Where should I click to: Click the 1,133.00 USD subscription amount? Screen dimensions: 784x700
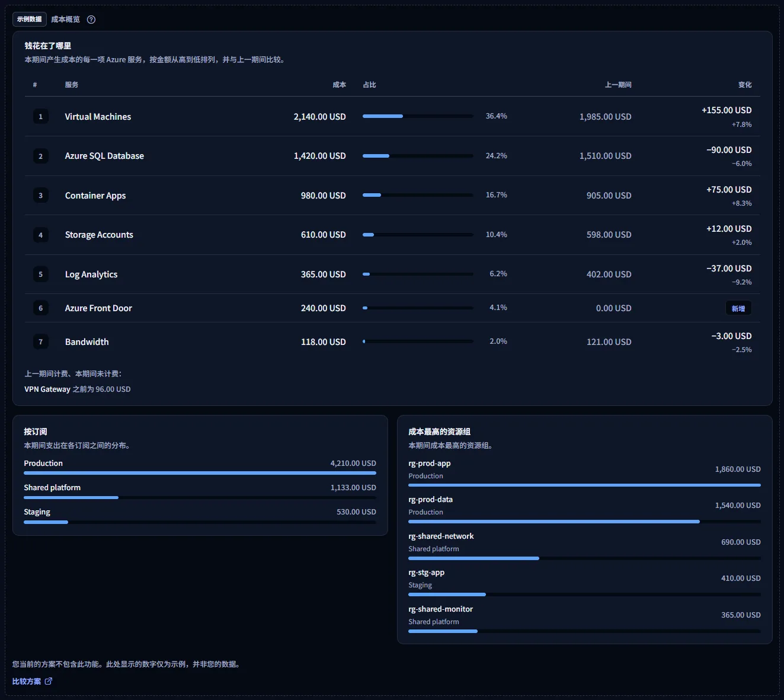(353, 488)
